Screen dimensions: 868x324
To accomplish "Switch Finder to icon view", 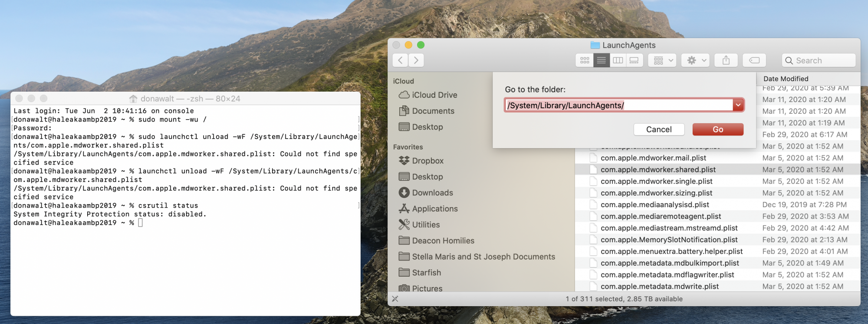I will pyautogui.click(x=585, y=60).
